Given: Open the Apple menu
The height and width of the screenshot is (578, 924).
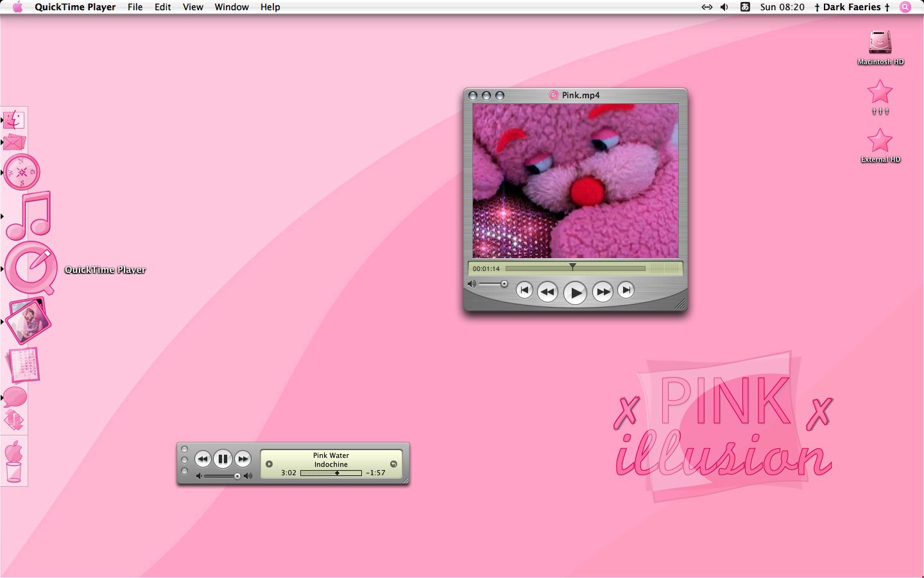Looking at the screenshot, I should [17, 7].
